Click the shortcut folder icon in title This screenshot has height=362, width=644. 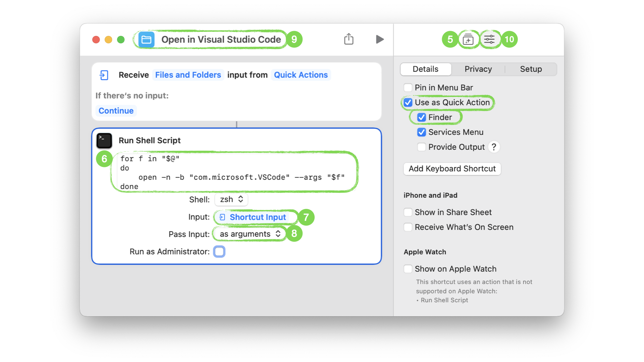[146, 40]
